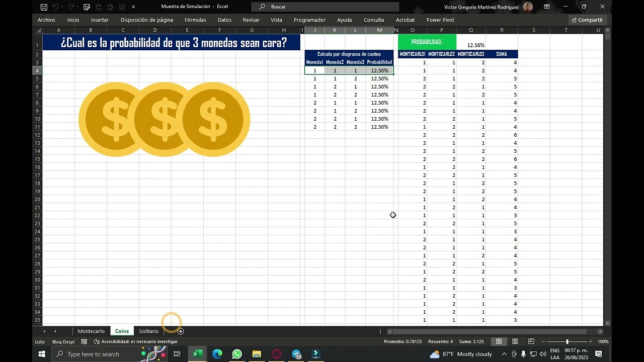This screenshot has height=362, width=644.
Task: Undo the last action
Action: (x=55, y=7)
